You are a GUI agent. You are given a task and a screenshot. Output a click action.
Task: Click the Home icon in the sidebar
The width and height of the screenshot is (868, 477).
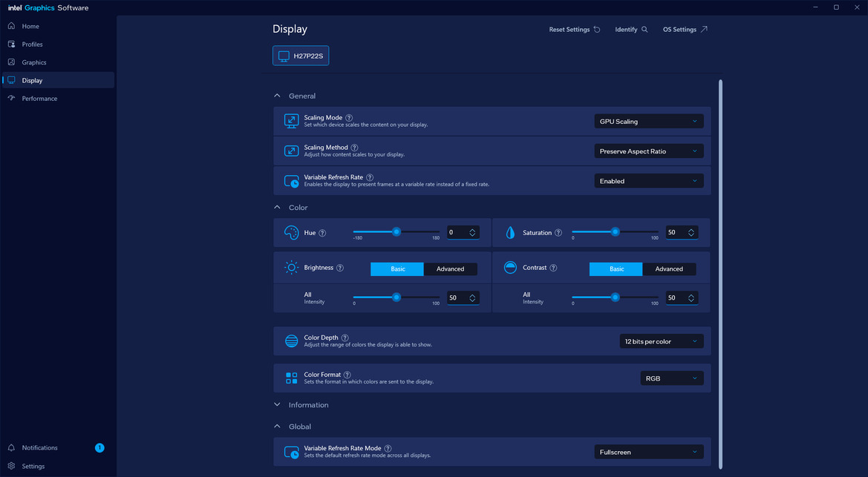[12, 26]
